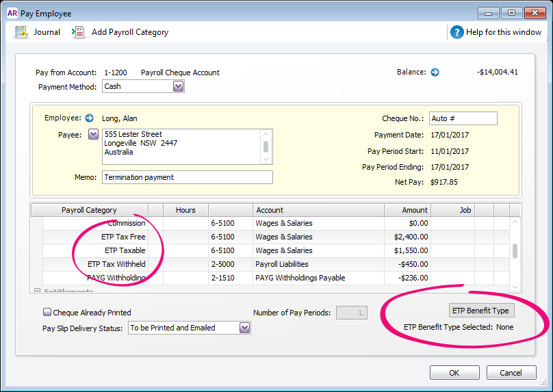553x392 pixels.
Task: Tick the Cheque Already Printed checkbox
Action: (x=47, y=313)
